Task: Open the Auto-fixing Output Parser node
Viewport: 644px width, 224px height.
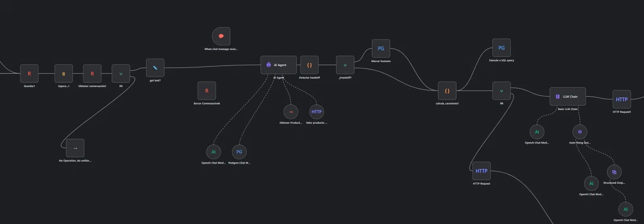Action: click(x=580, y=132)
